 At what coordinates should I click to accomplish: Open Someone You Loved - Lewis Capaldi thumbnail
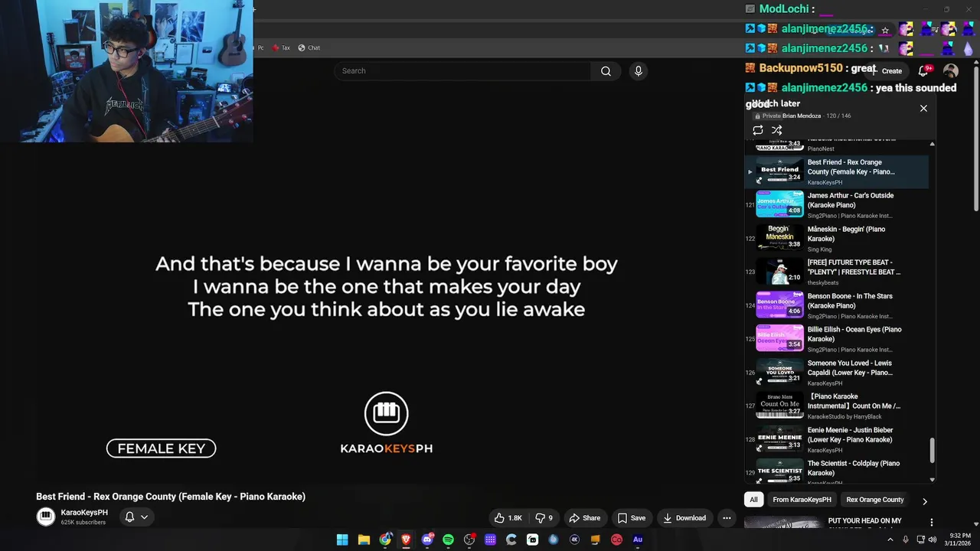pyautogui.click(x=780, y=372)
